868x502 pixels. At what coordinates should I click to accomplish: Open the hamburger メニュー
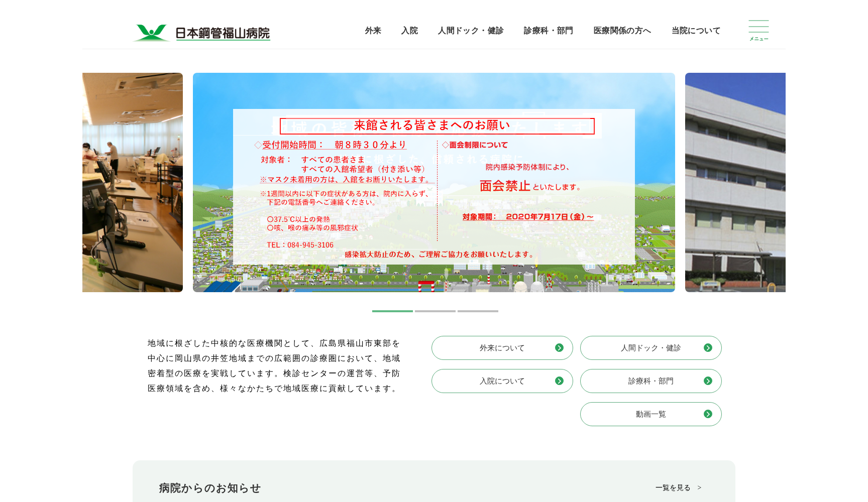757,30
